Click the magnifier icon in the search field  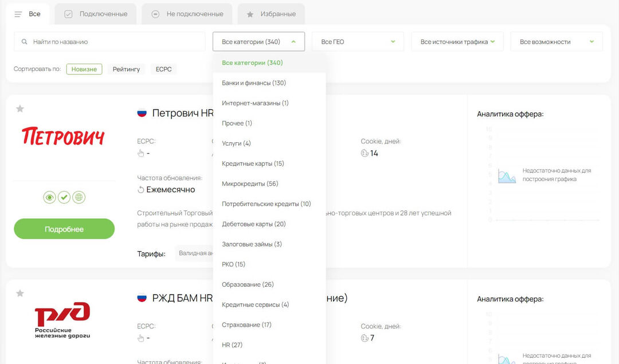(23, 41)
